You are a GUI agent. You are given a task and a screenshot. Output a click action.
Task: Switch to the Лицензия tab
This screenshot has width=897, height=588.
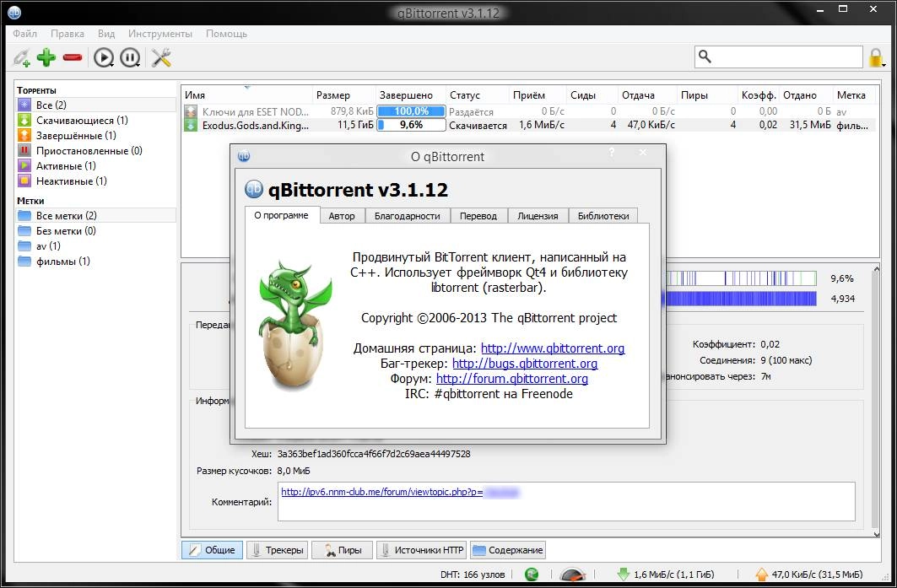(538, 216)
